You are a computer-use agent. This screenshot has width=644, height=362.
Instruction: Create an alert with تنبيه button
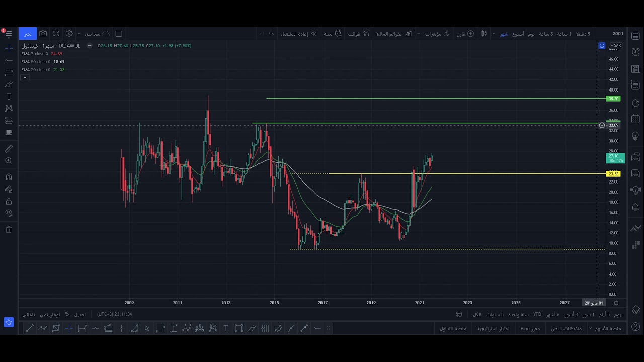[x=332, y=34]
